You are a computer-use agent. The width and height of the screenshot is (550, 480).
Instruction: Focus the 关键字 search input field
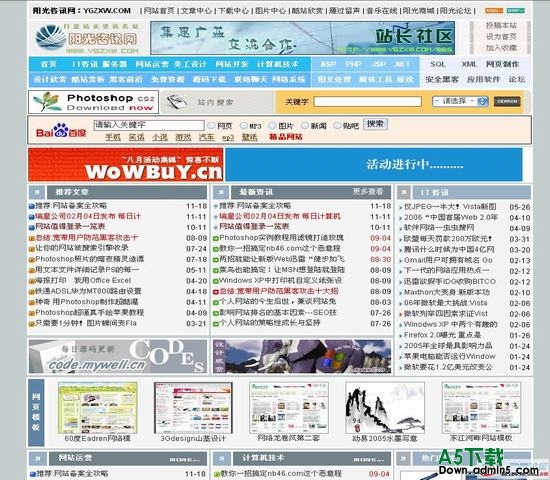pos(367,101)
